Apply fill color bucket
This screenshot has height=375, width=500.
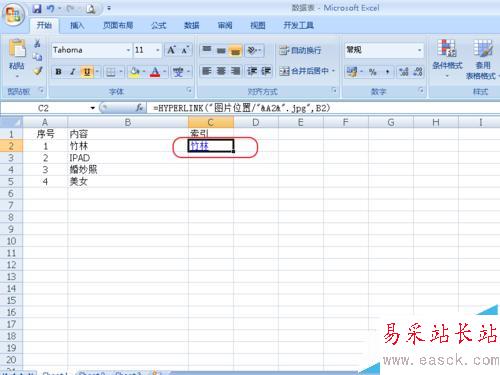(x=135, y=72)
